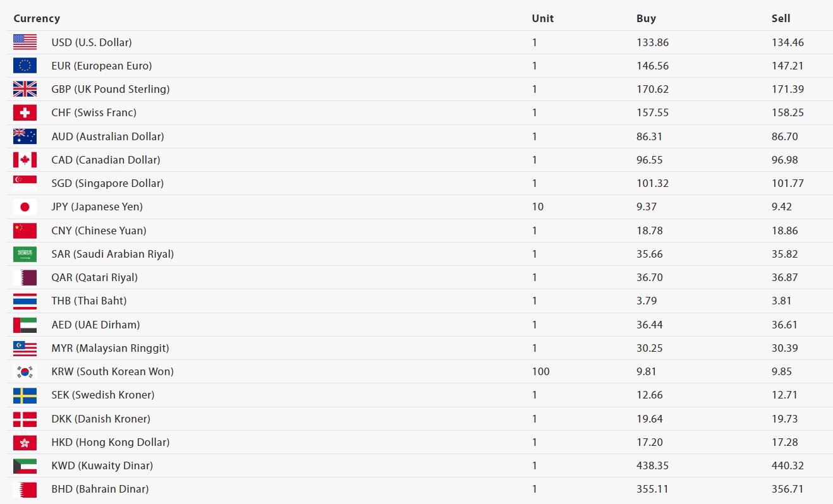
Task: Click the European Union flag icon
Action: tap(25, 66)
